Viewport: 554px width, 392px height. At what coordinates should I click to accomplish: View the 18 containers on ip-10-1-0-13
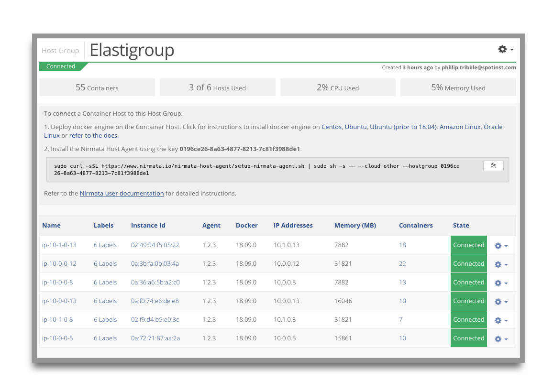402,245
